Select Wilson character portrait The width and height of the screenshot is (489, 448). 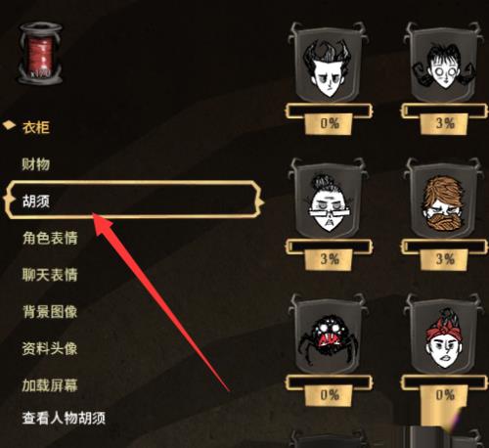click(328, 64)
